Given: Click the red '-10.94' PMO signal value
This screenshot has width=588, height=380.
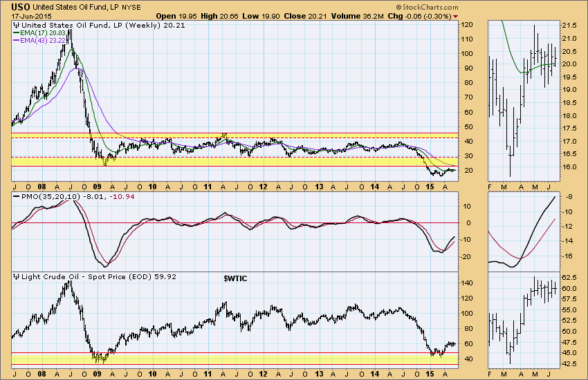Looking at the screenshot, I should [x=122, y=196].
